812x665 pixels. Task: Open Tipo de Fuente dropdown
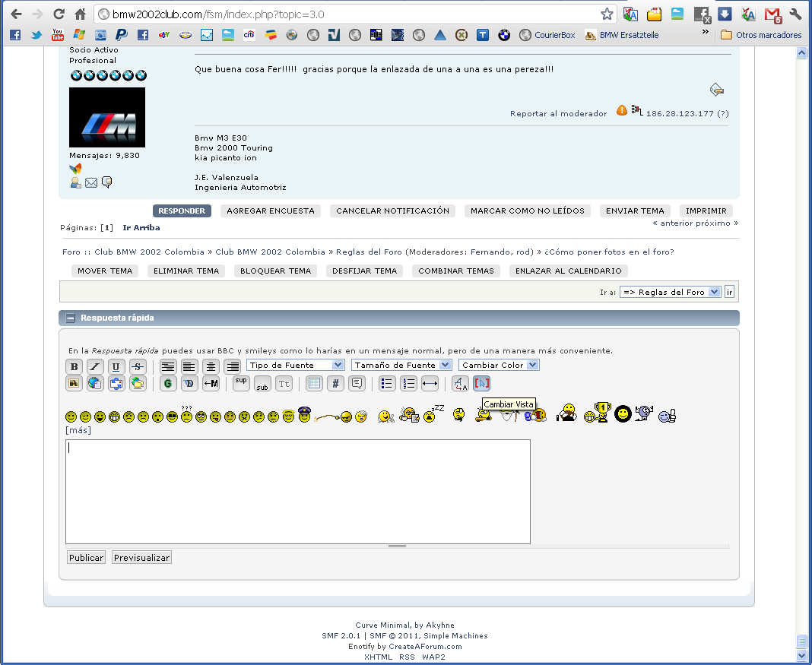pos(295,365)
